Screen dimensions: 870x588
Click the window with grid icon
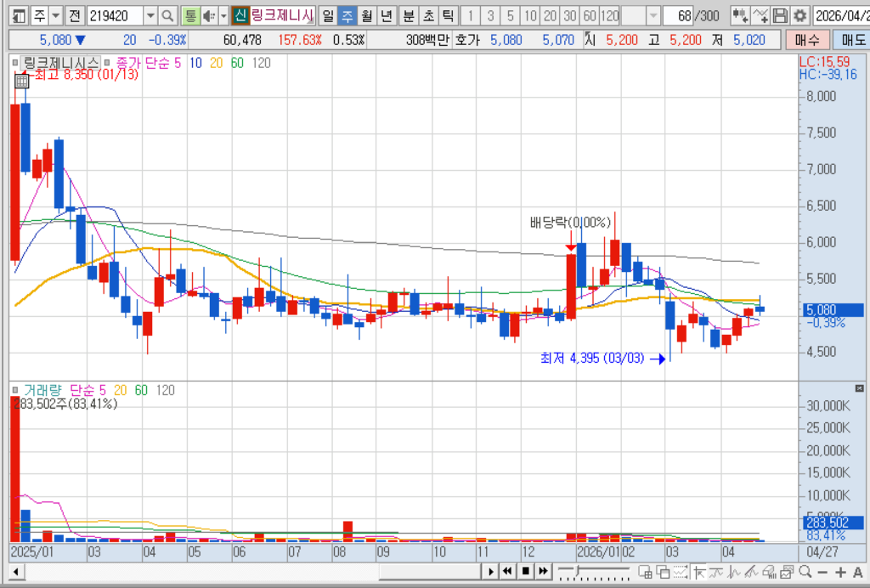tap(646, 571)
